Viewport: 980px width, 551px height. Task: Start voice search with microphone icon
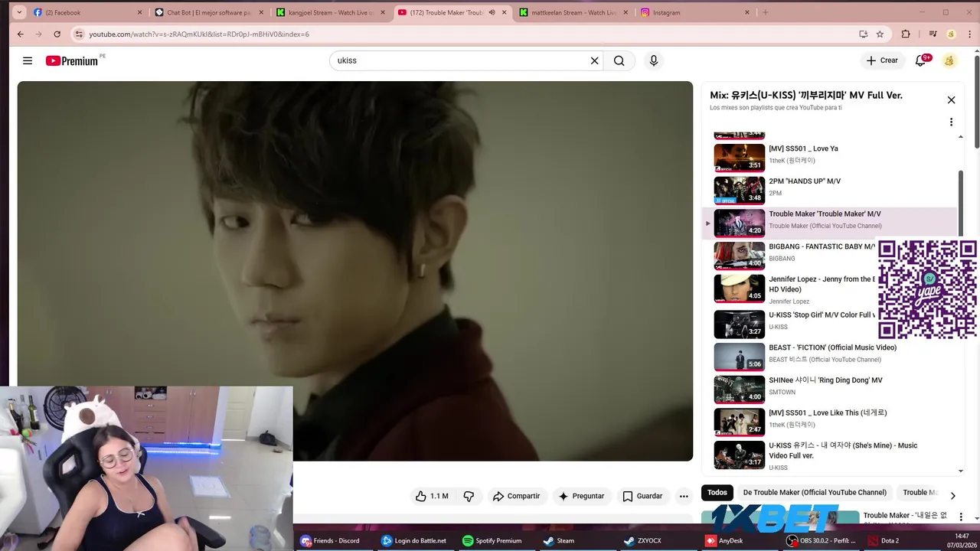[x=653, y=60]
